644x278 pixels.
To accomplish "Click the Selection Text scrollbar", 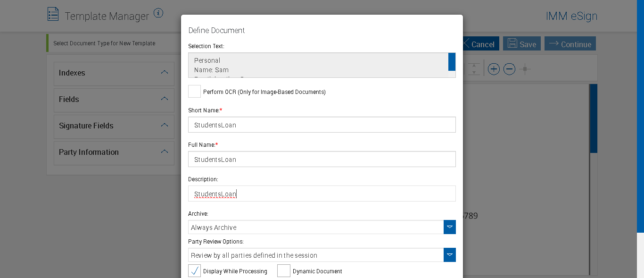I will [452, 62].
